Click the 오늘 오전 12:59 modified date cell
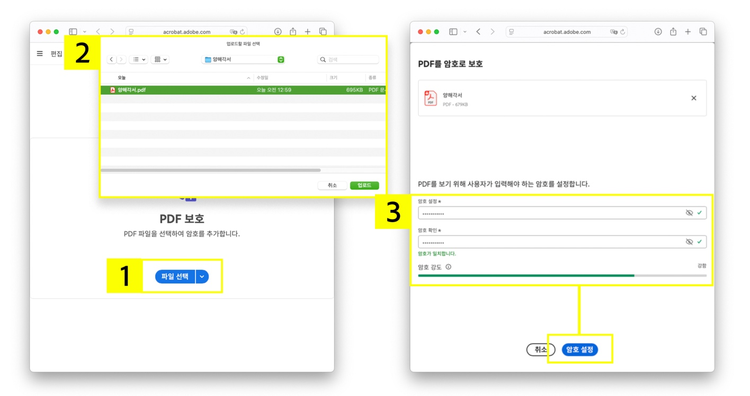Viewport: 750px width, 396px height. pyautogui.click(x=274, y=90)
